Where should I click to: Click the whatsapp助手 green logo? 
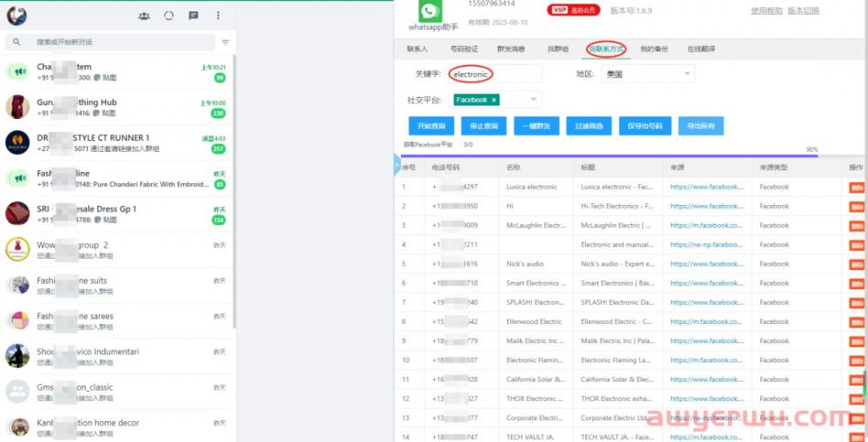[431, 11]
